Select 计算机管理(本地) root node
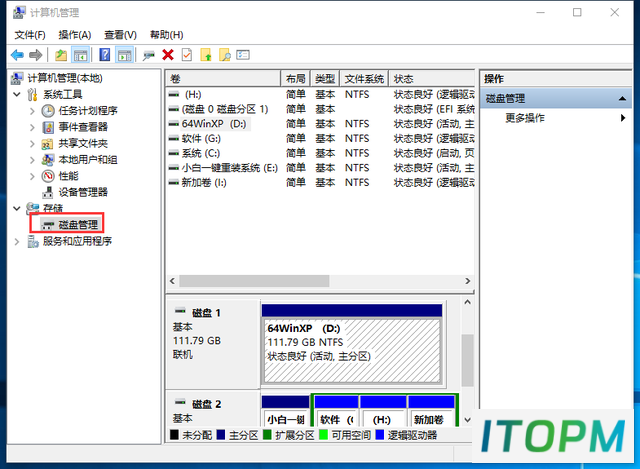The width and height of the screenshot is (640, 469). 64,78
